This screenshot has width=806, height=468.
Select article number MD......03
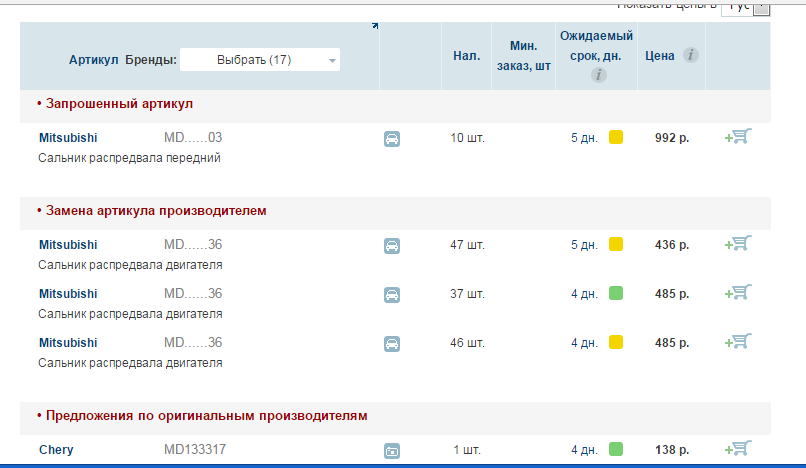pos(193,137)
